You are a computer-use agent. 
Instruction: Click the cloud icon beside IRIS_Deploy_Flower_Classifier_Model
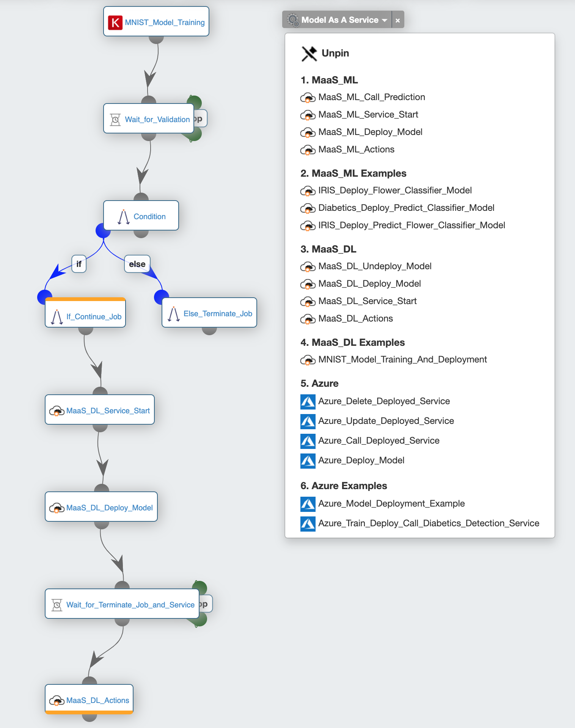308,191
